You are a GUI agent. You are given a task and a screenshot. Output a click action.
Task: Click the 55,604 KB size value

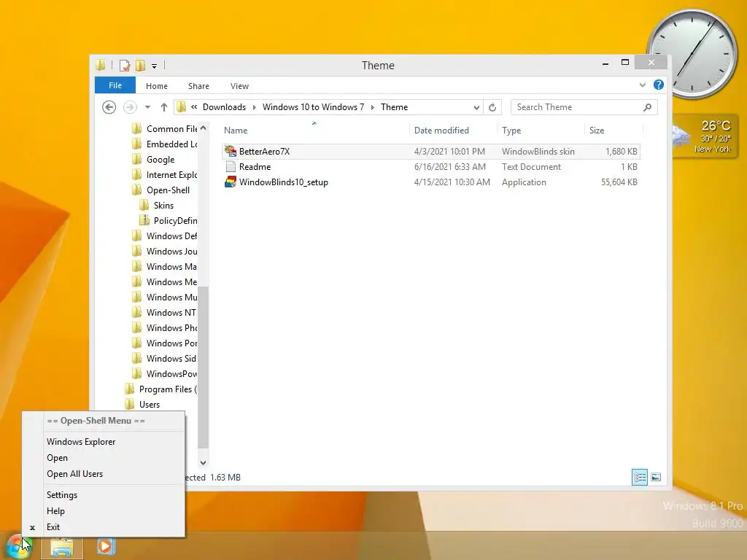point(619,182)
